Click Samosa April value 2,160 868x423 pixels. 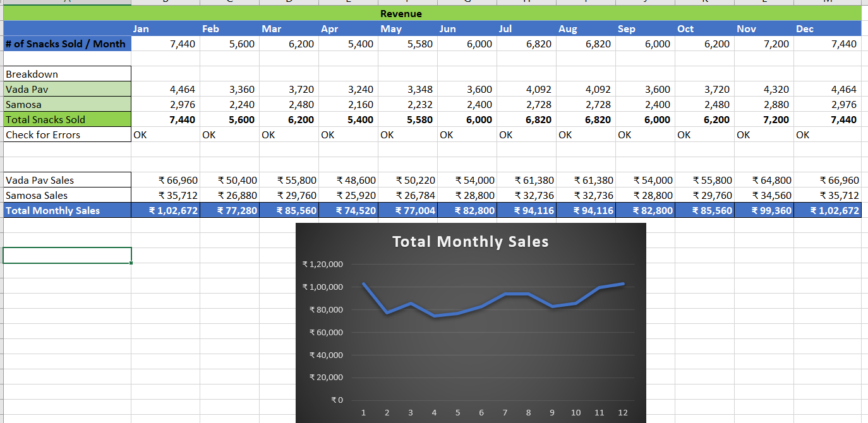(348, 104)
